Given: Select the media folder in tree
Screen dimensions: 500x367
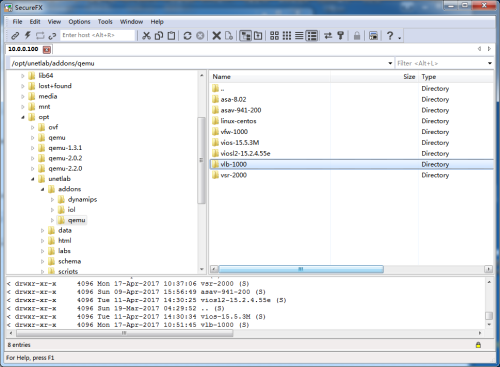Looking at the screenshot, I should coord(48,96).
